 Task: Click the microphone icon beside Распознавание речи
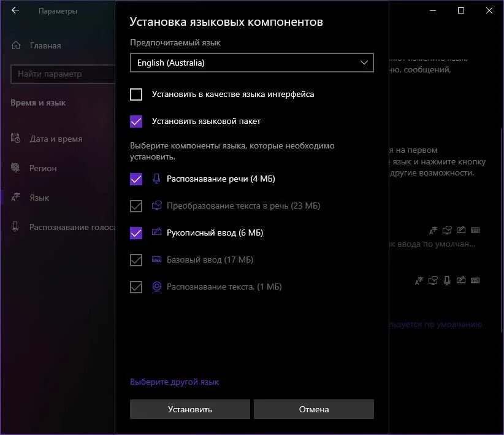click(x=156, y=179)
